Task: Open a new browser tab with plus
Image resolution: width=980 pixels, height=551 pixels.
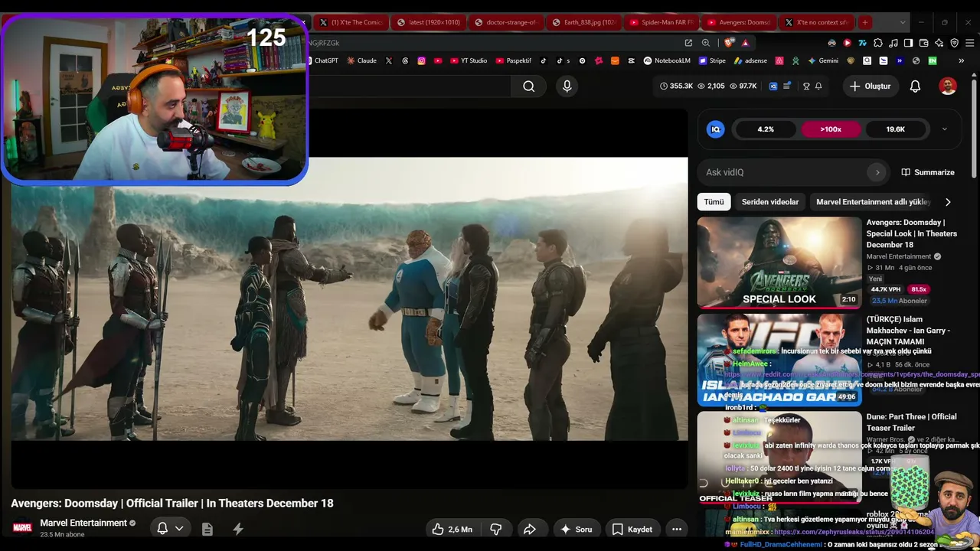Action: pyautogui.click(x=865, y=22)
